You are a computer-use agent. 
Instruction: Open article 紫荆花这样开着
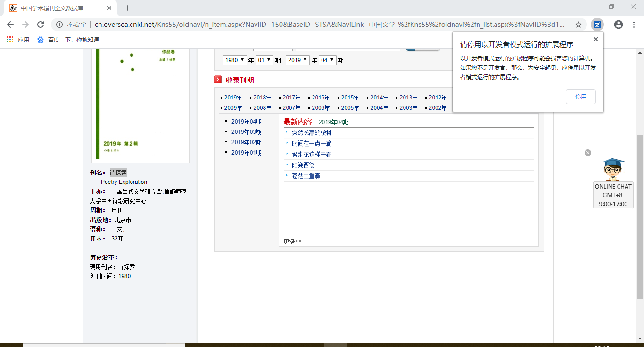tap(312, 155)
